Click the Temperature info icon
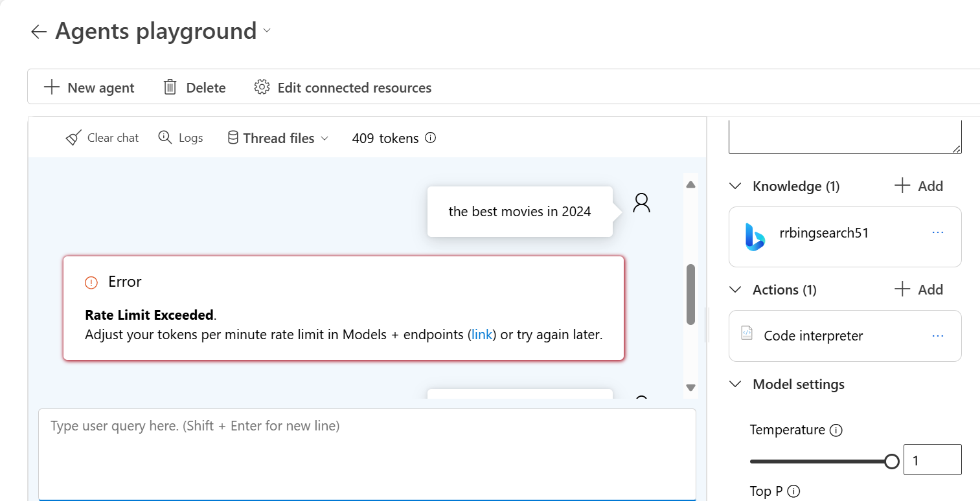 (836, 430)
